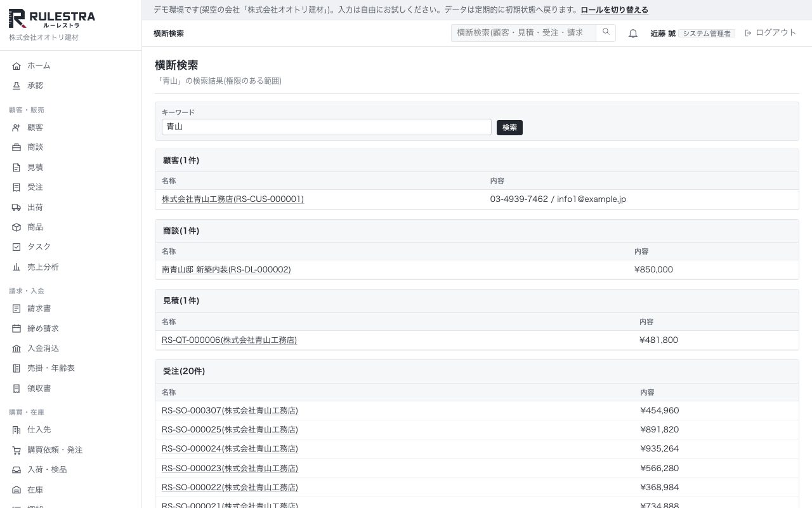Open customer 株式会社青山工務店(RS-CUS-000001) link
The width and height of the screenshot is (812, 508).
[233, 199]
